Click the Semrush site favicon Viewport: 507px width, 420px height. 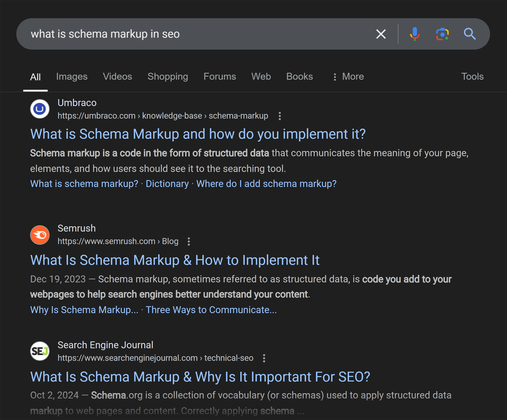40,235
